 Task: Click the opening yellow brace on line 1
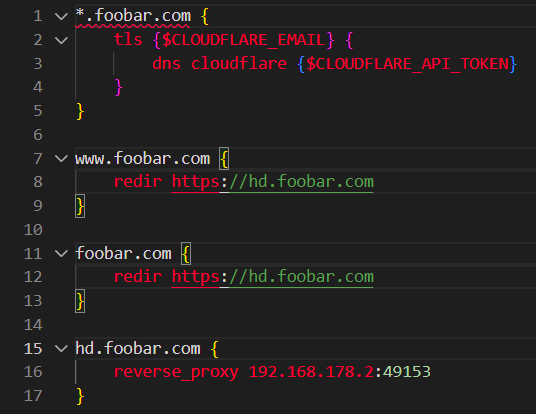coord(205,16)
